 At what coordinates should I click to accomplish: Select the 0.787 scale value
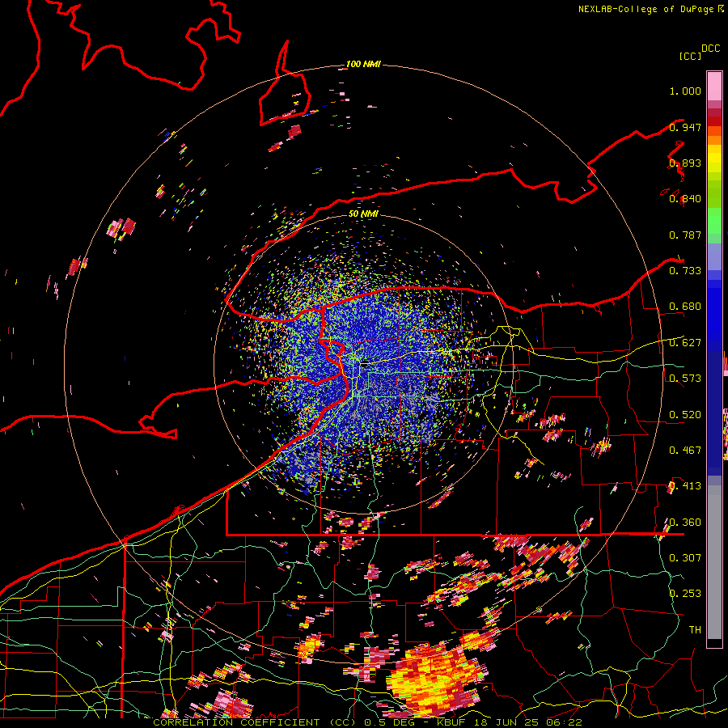pyautogui.click(x=685, y=235)
